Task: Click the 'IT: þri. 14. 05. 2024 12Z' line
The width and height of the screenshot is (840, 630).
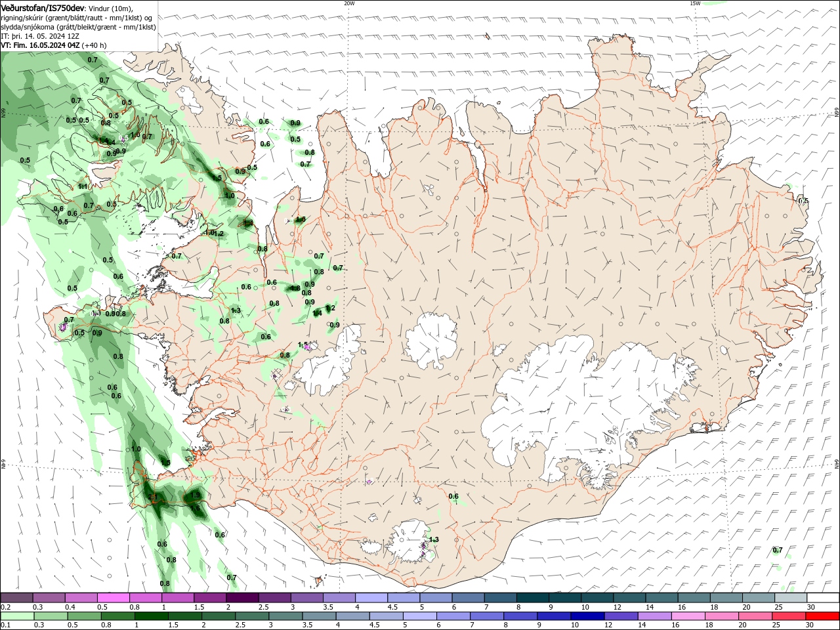Action: point(40,36)
